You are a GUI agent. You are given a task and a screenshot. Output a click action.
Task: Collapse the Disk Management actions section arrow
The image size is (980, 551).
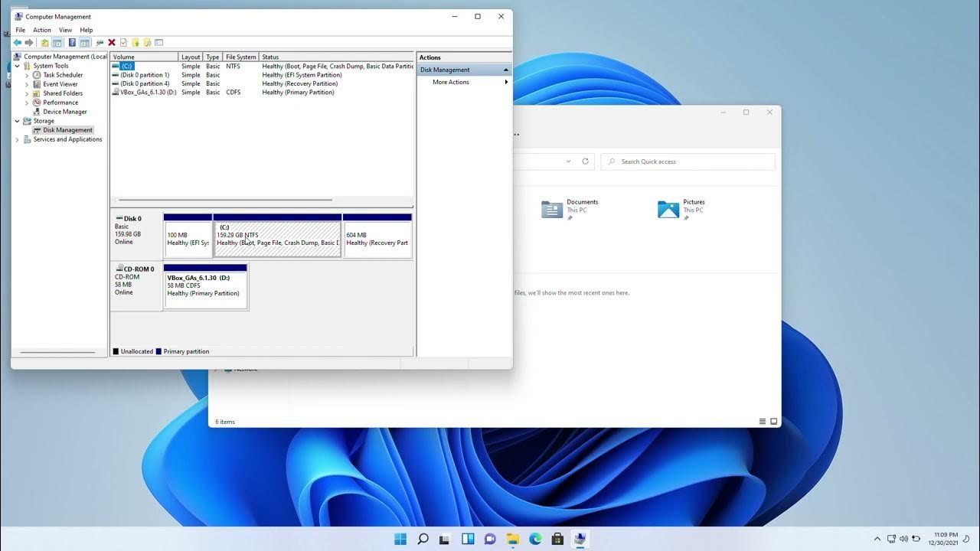pyautogui.click(x=505, y=70)
